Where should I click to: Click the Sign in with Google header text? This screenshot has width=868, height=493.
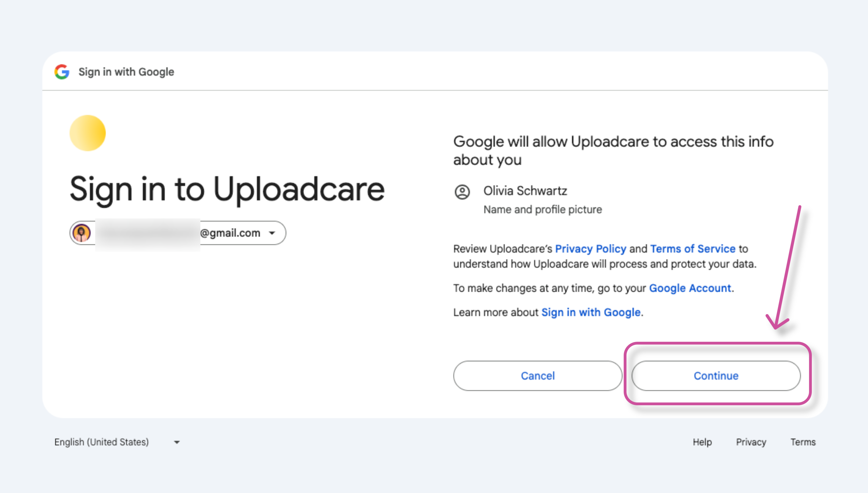click(126, 72)
